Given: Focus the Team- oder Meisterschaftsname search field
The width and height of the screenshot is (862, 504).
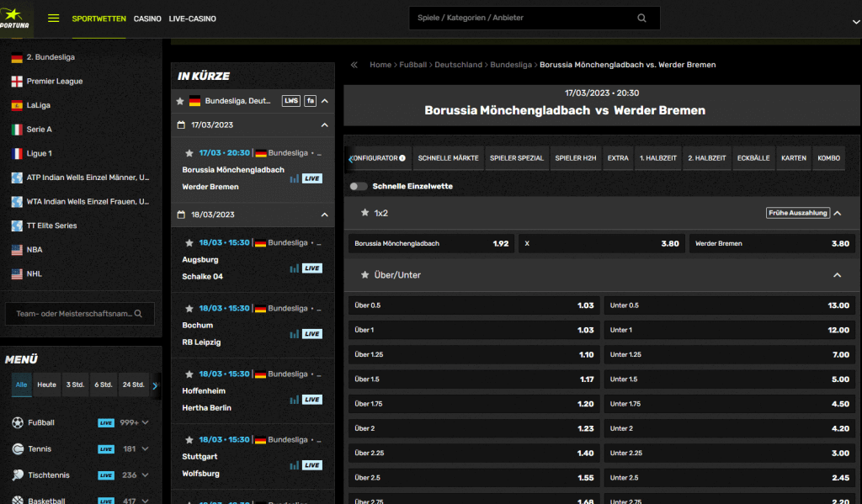Looking at the screenshot, I should click(x=80, y=314).
